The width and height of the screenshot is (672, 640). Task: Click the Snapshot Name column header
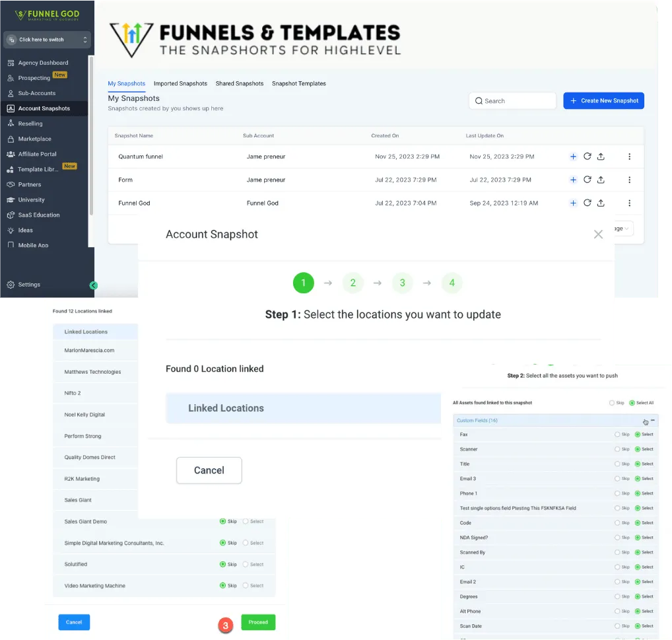(134, 135)
